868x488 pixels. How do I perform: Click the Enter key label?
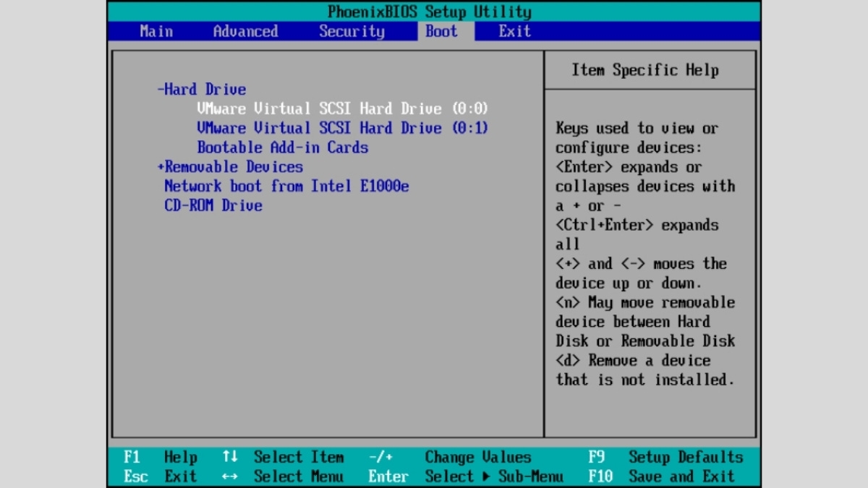(388, 476)
